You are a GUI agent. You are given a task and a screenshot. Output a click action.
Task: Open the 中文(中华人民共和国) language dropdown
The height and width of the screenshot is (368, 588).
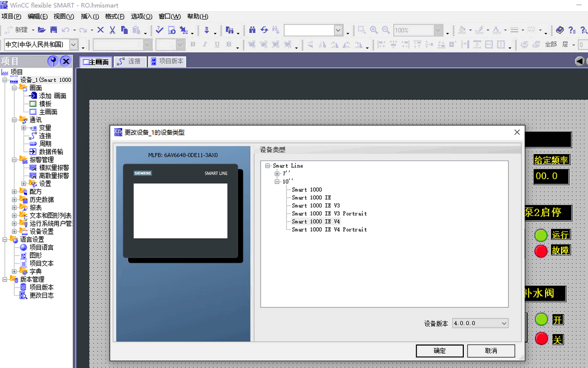coord(73,45)
